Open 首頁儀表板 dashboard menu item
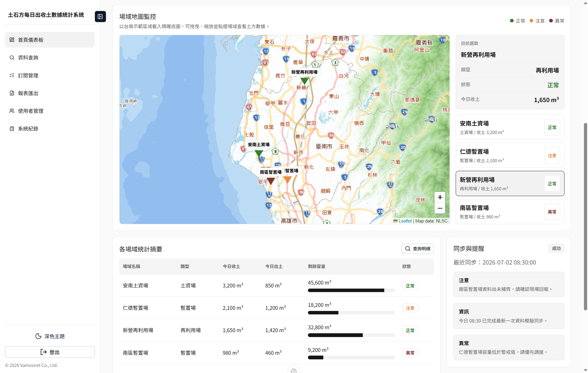This screenshot has width=588, height=373. 50,40
